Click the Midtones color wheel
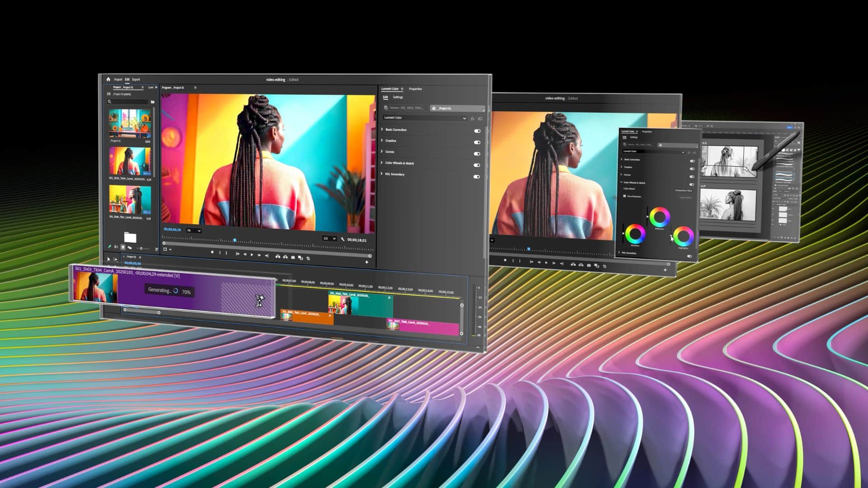868x488 pixels. (x=660, y=217)
